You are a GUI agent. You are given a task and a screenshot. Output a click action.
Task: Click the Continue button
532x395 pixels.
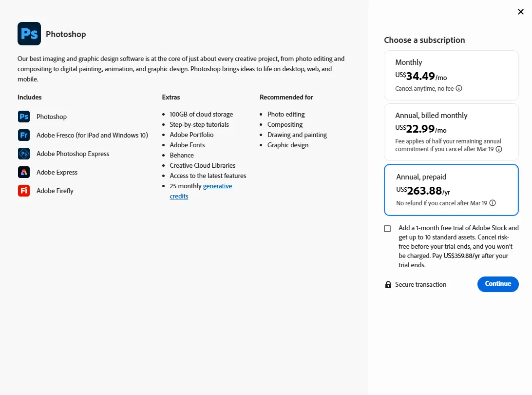[x=498, y=284]
